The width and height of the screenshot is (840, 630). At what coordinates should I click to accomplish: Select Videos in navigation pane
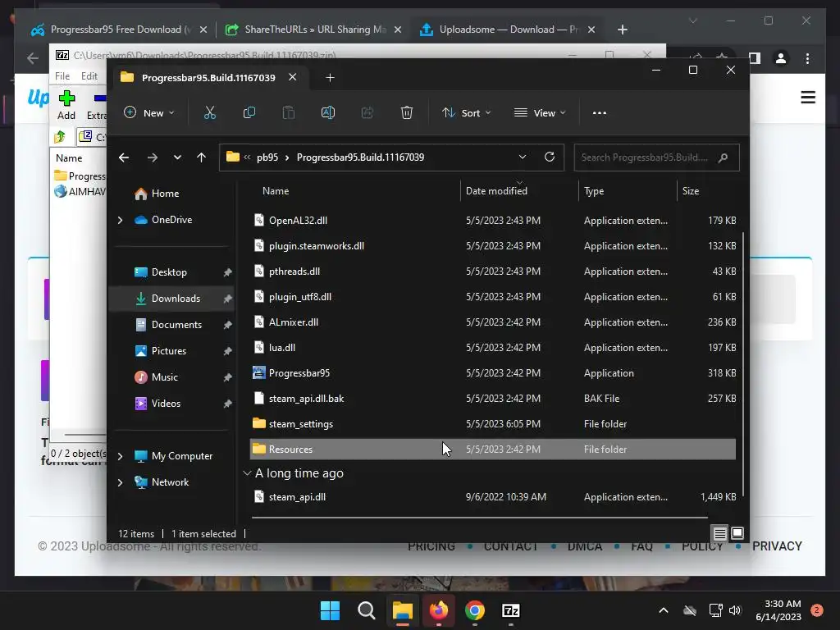pos(171,404)
